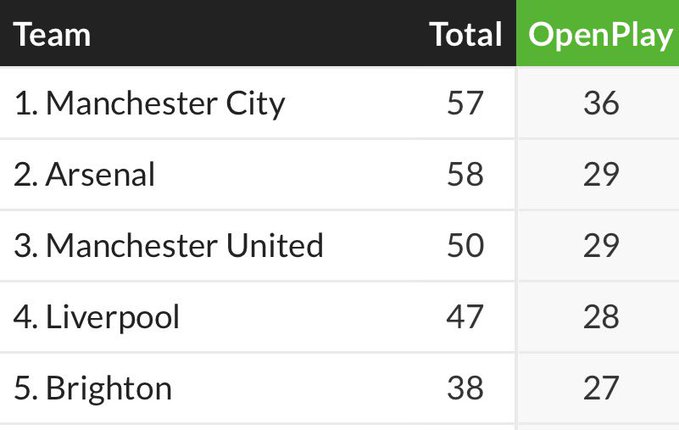Image resolution: width=679 pixels, height=430 pixels.
Task: Click Liverpool OpenPlay value 28
Action: tap(601, 317)
